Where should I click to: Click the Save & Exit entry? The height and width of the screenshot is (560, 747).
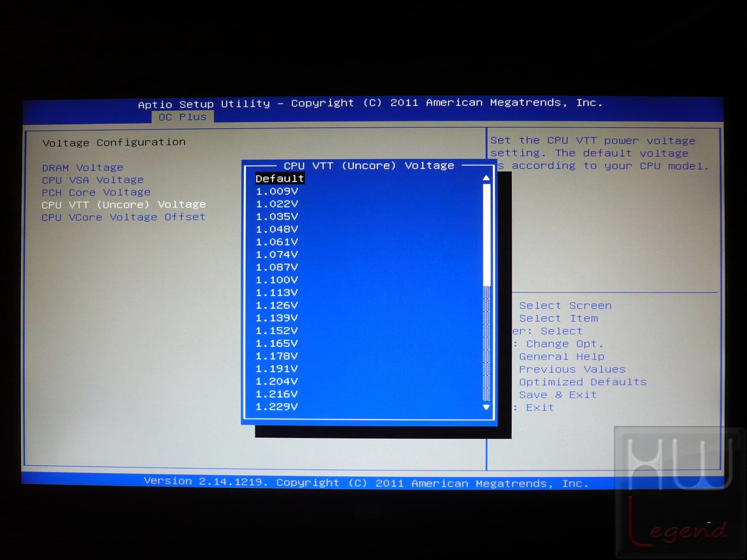click(x=558, y=395)
